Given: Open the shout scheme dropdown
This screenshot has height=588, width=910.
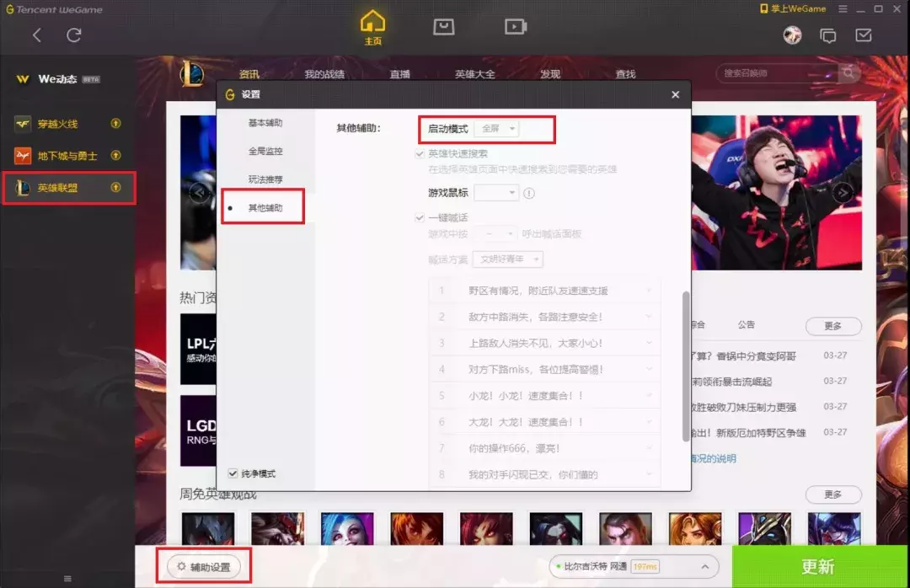Looking at the screenshot, I should tap(508, 259).
